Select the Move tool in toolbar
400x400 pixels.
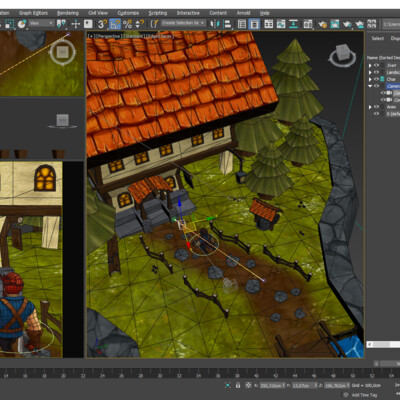tap(76, 24)
